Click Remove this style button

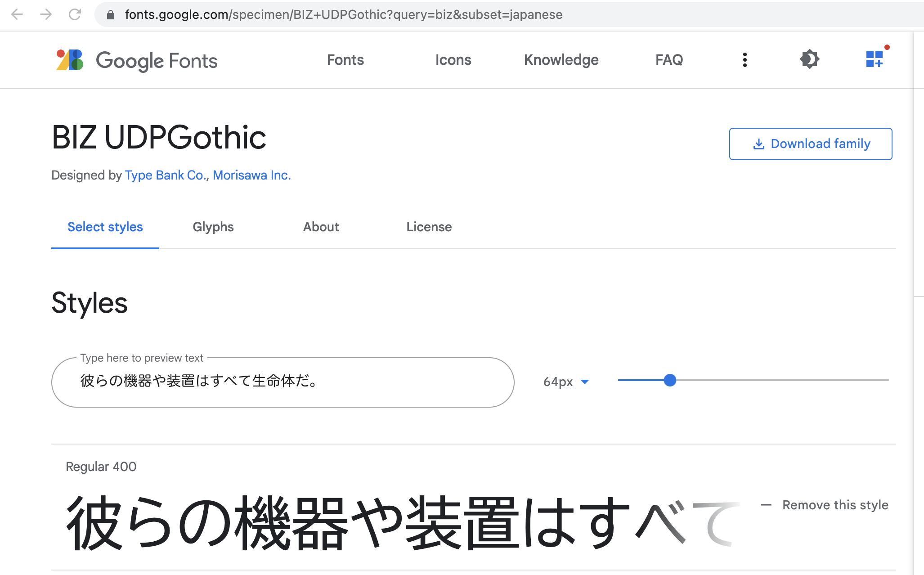[x=825, y=505]
